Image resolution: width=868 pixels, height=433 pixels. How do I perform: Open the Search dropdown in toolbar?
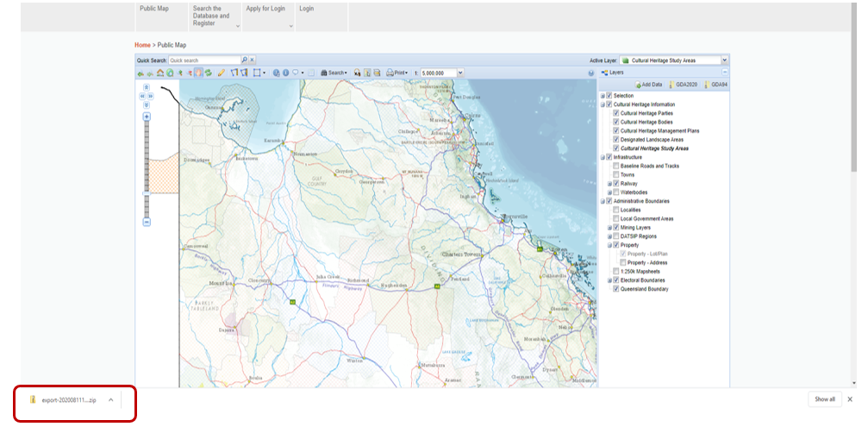(334, 72)
